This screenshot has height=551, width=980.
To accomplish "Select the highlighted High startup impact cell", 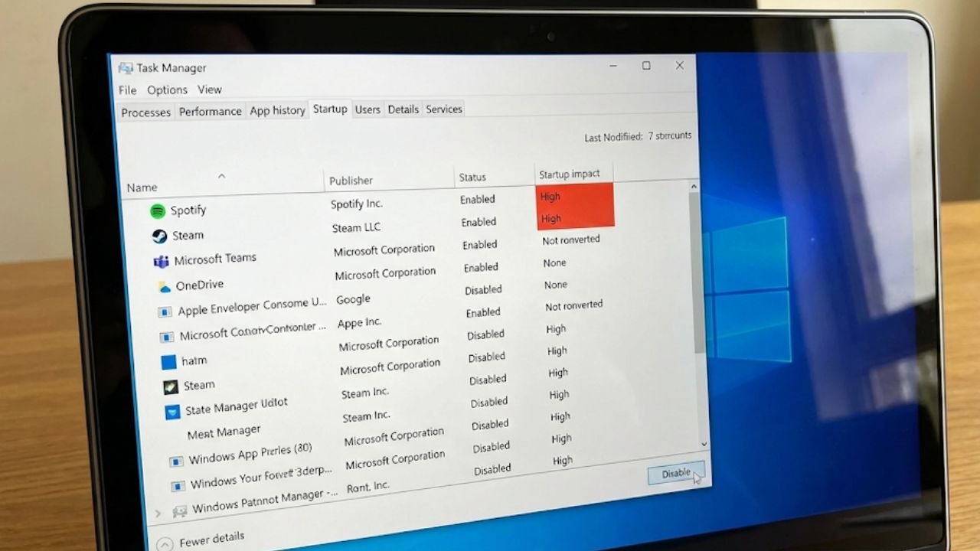I will [x=573, y=207].
